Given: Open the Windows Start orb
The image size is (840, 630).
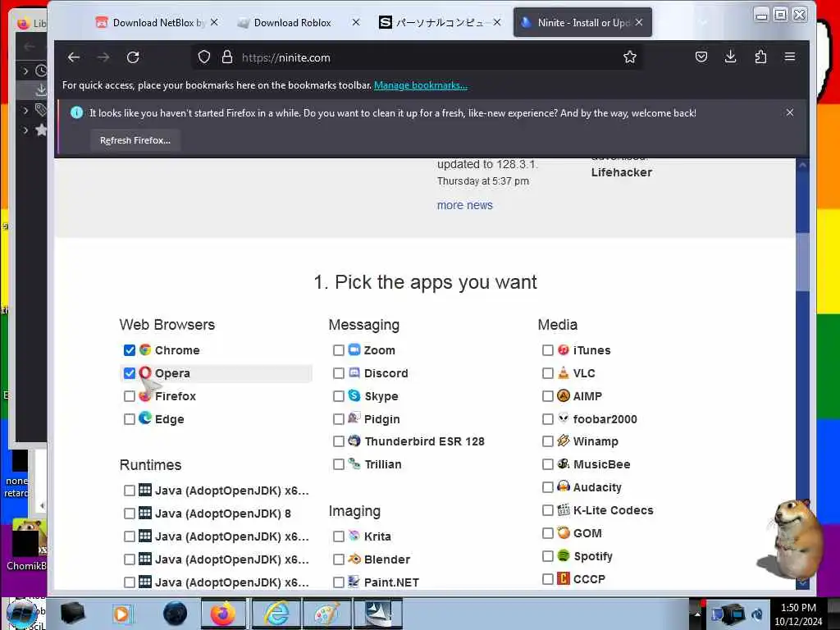Looking at the screenshot, I should pyautogui.click(x=21, y=614).
